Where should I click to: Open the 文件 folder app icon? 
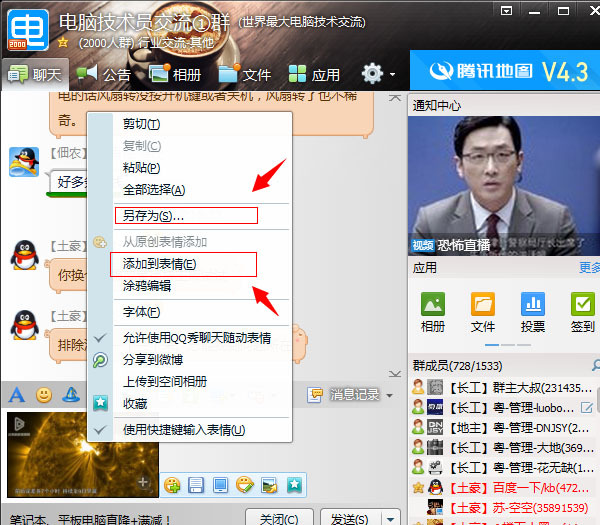pos(483,304)
